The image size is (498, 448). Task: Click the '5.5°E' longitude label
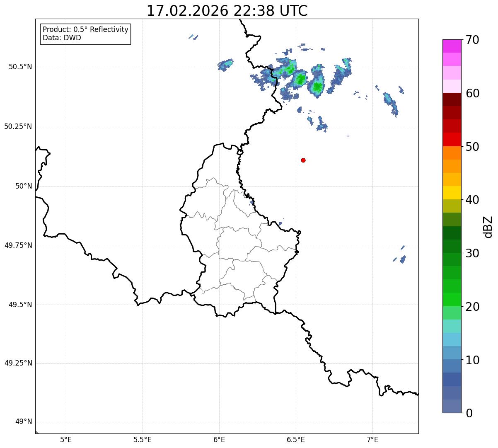(143, 440)
